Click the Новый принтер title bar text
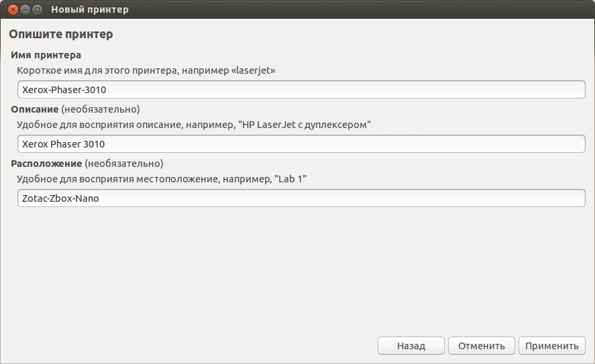The height and width of the screenshot is (364, 595). click(x=90, y=9)
